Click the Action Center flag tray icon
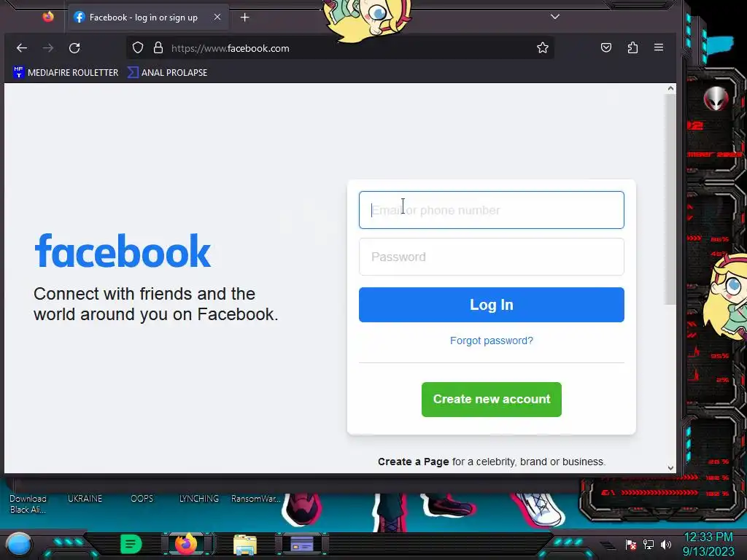 [631, 545]
